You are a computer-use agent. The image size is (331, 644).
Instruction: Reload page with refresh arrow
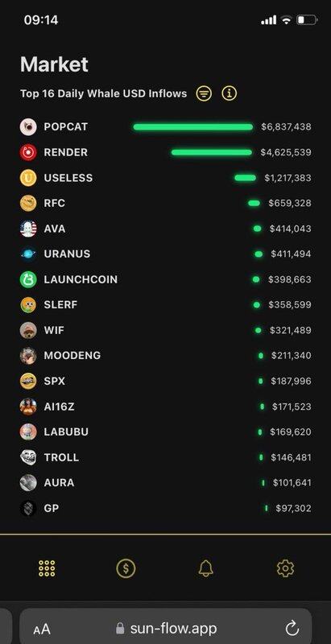tap(292, 628)
